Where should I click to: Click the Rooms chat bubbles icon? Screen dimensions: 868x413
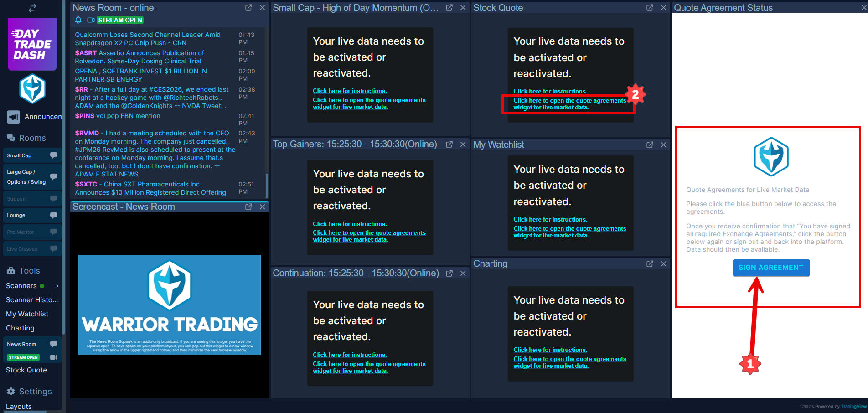(11, 138)
